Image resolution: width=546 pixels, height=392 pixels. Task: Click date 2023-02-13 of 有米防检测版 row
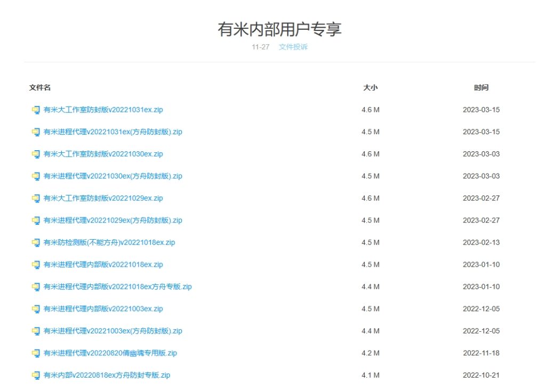click(x=481, y=242)
